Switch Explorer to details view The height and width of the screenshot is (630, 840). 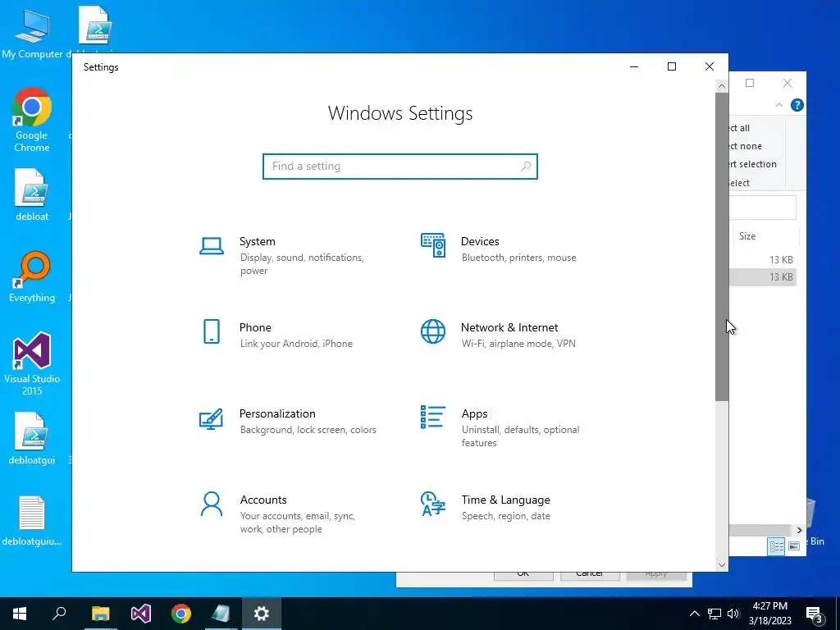coord(776,546)
